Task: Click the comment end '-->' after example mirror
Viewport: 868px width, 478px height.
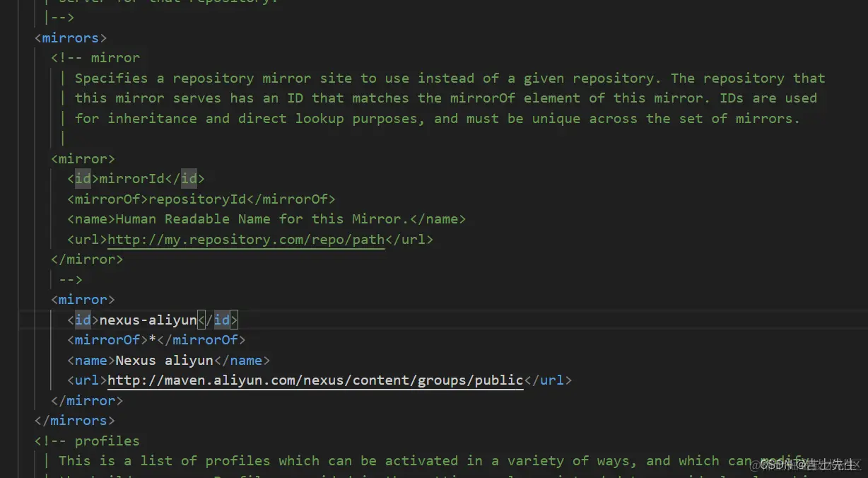Action: point(71,279)
